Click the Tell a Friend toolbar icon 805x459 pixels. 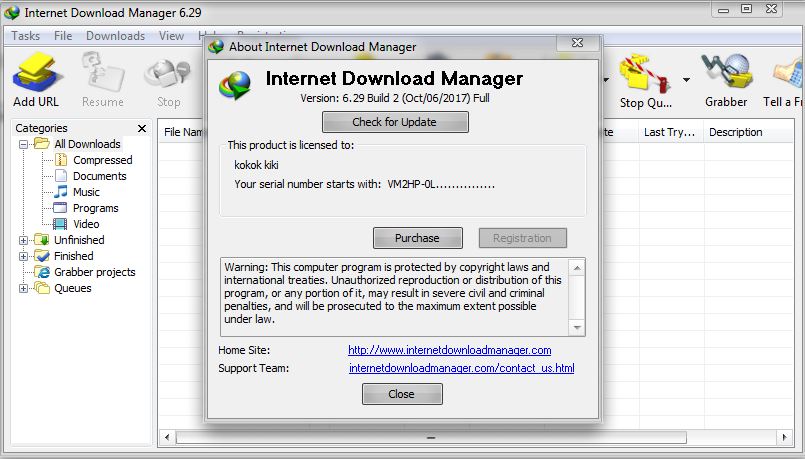coord(788,72)
